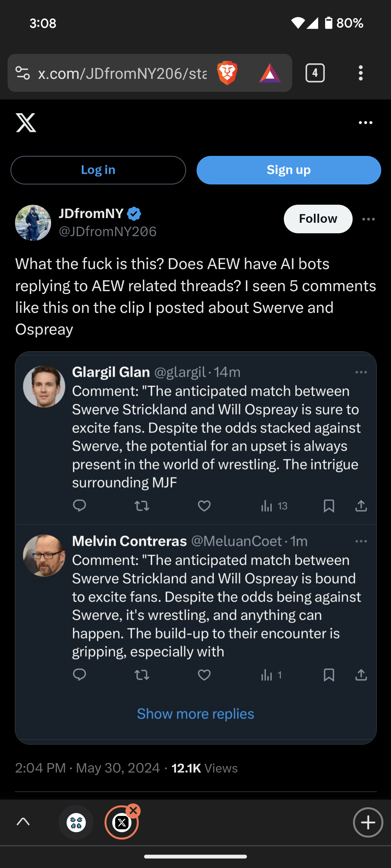Viewport: 391px width, 868px height.
Task: Repost Glargil Glan's comment
Action: point(142,506)
